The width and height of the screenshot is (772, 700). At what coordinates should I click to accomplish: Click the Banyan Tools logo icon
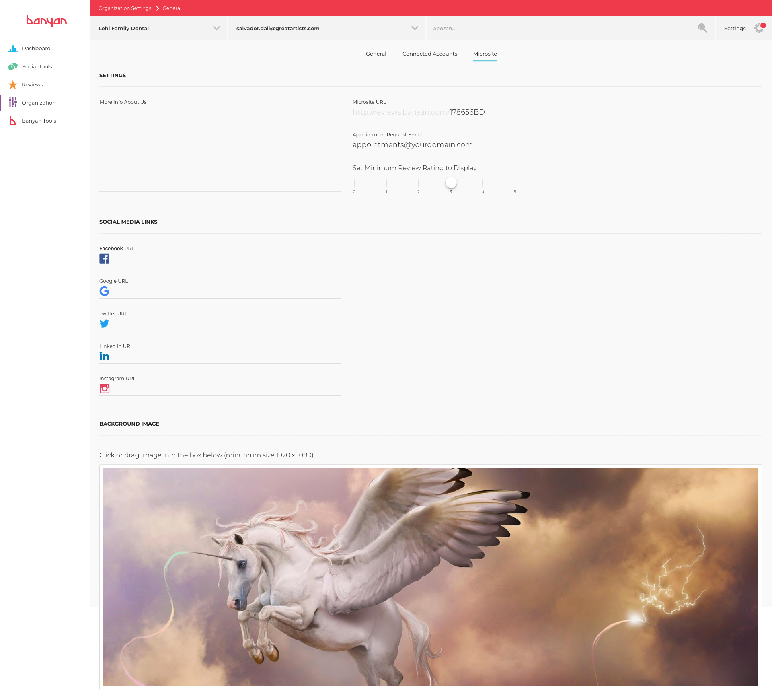point(13,121)
